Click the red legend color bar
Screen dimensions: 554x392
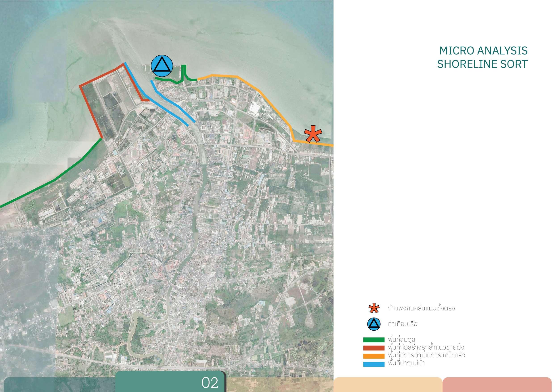[x=374, y=348]
